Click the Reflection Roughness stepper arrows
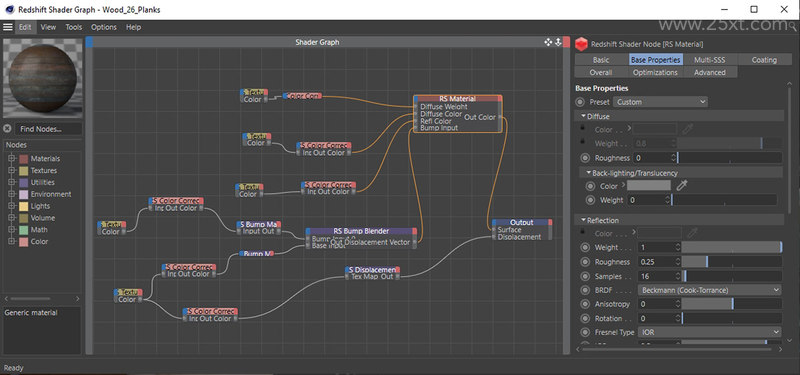 click(678, 262)
